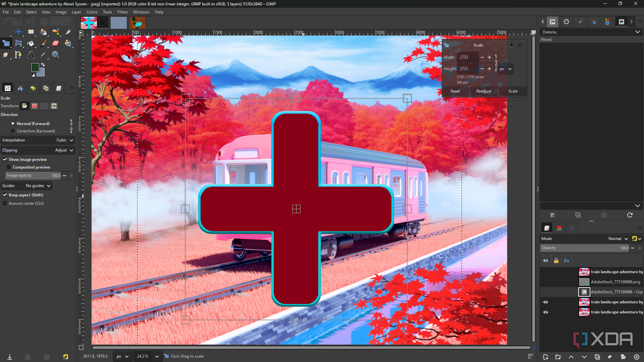Viewport: 644px width, 362px height.
Task: Choose the Paths pen tool
Action: pyautogui.click(x=18, y=55)
